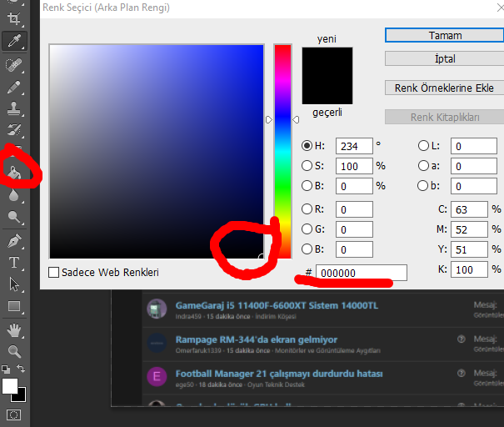Screen dimensions: 504x427
Task: Click Renk Örneklerine Ekle button
Action: (445, 88)
